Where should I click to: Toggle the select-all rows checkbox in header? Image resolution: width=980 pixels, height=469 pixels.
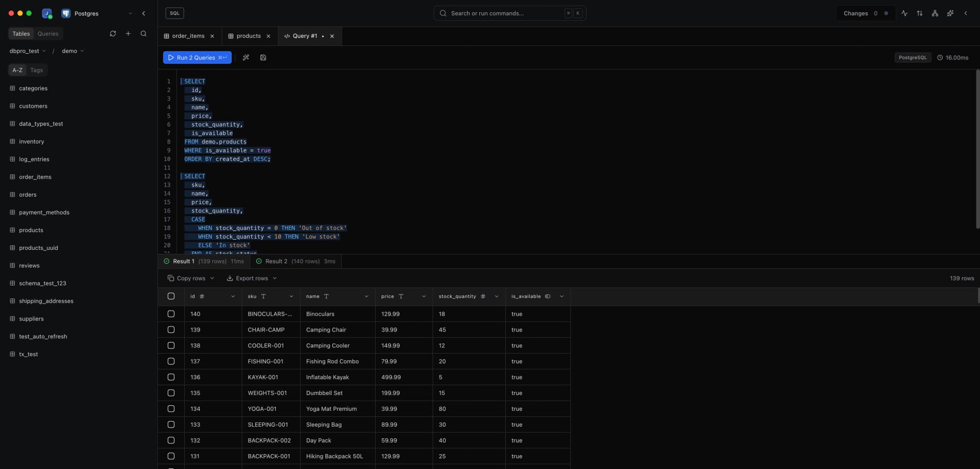pos(171,296)
